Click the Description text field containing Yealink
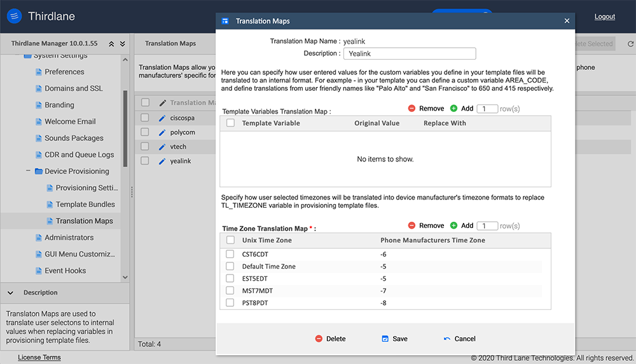This screenshot has width=636, height=364. tap(409, 54)
